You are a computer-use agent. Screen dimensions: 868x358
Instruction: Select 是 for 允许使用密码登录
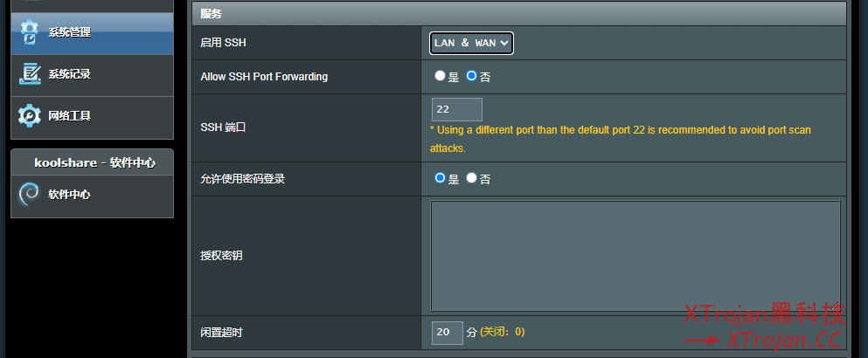[441, 179]
